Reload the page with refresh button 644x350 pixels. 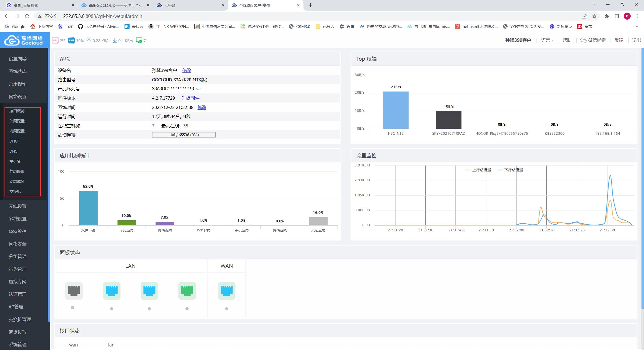(x=27, y=16)
